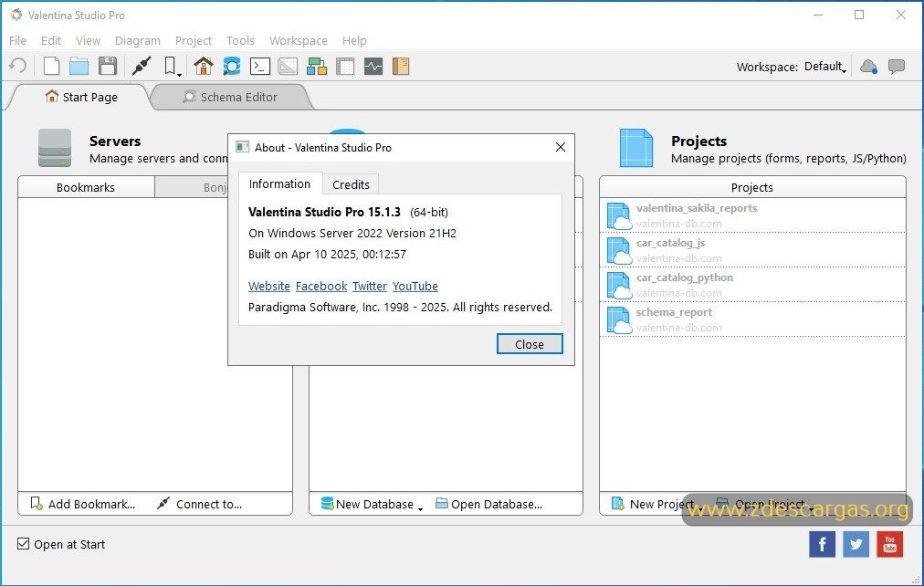Open the Facebook link in About dialog
The image size is (924, 586).
click(x=321, y=287)
